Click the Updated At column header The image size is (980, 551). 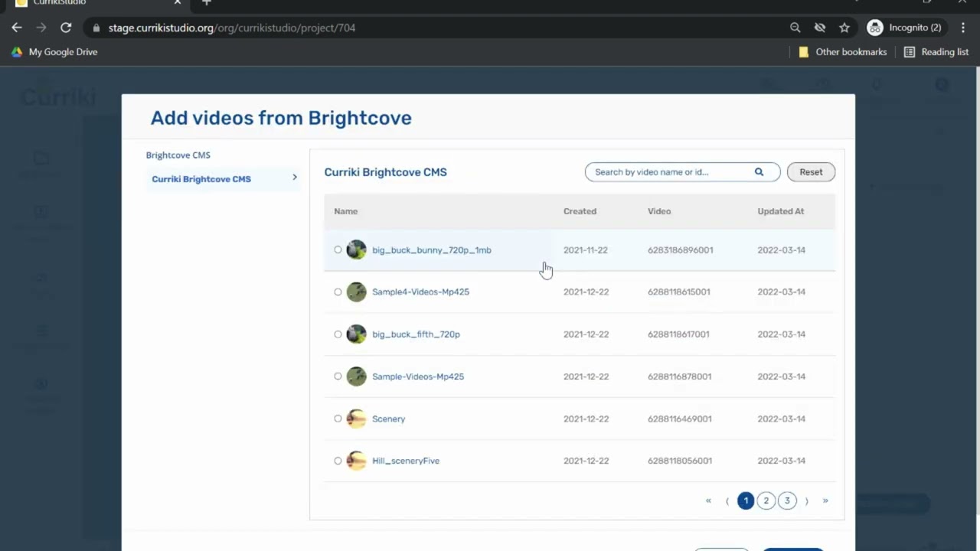(x=781, y=211)
